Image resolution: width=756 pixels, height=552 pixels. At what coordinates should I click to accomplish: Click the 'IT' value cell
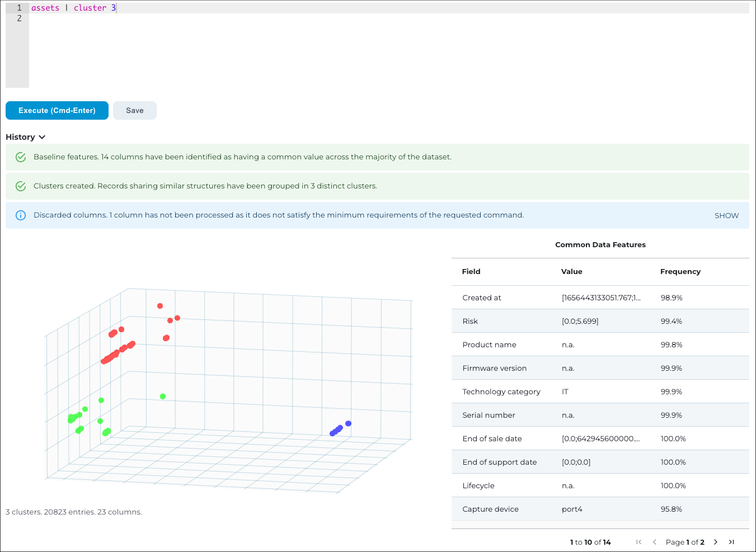pos(565,391)
